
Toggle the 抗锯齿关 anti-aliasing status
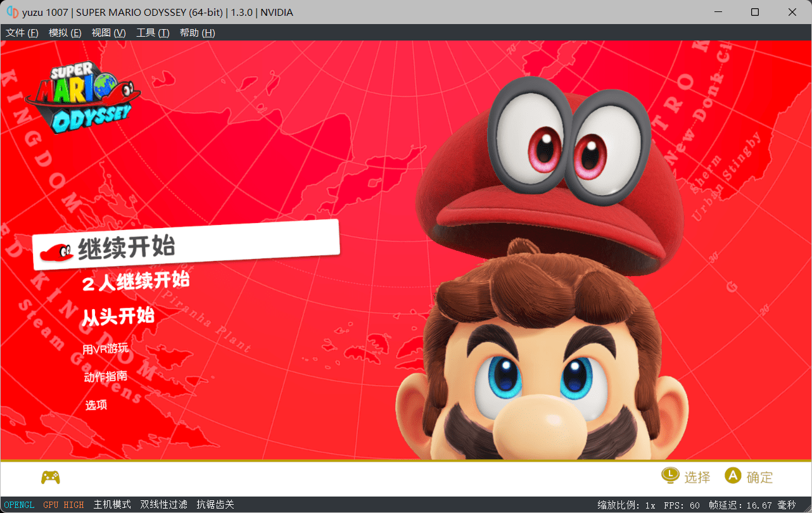pyautogui.click(x=215, y=505)
